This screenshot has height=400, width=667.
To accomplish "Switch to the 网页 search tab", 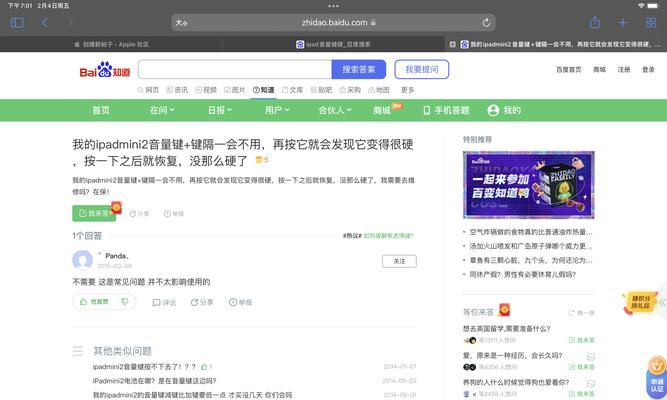I will point(148,90).
